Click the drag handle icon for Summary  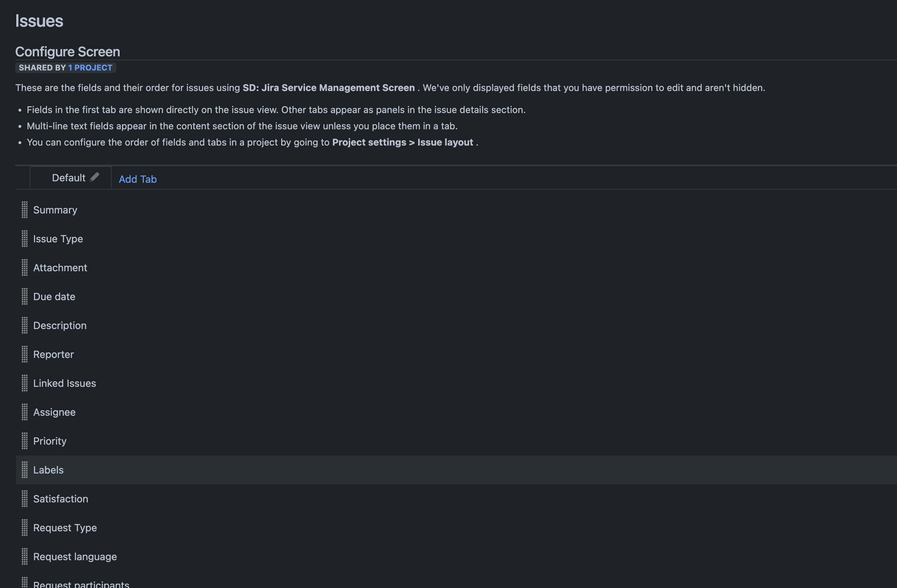tap(25, 210)
